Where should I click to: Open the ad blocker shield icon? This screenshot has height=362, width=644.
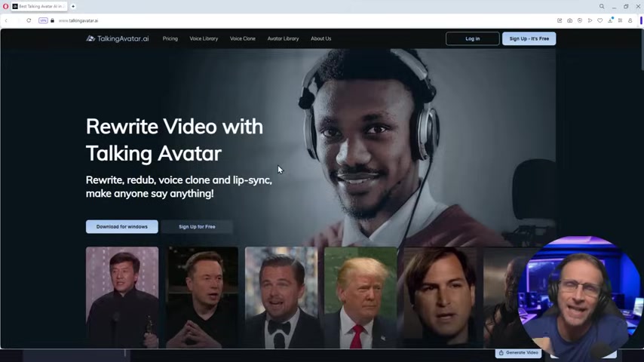579,20
